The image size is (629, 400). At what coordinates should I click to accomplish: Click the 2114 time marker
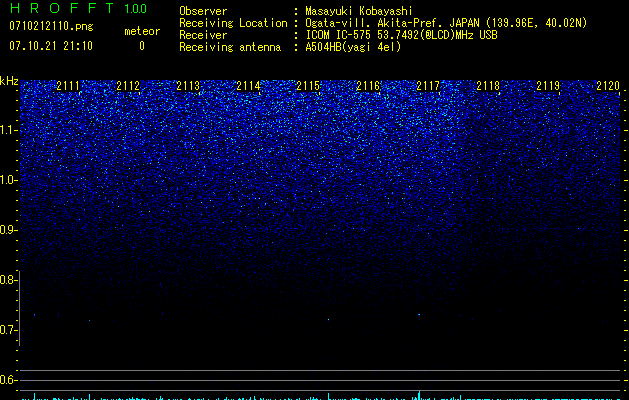tap(248, 86)
